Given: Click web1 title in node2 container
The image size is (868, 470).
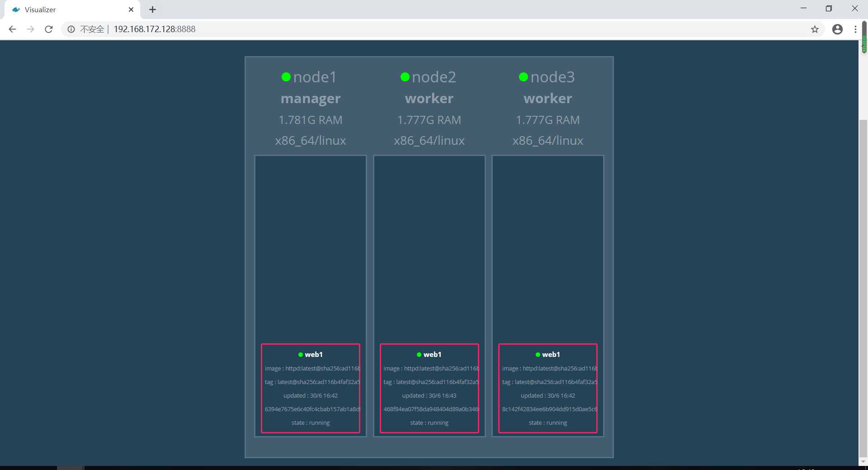Looking at the screenshot, I should (x=432, y=354).
